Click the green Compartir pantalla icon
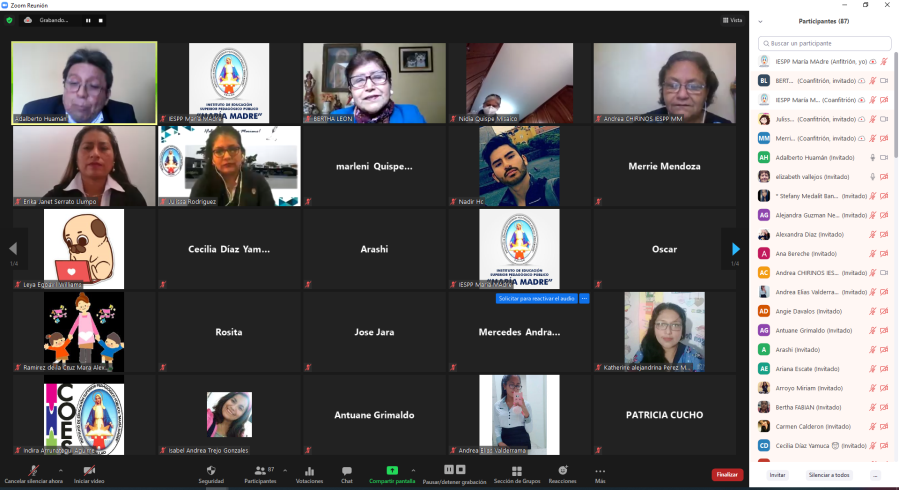The width and height of the screenshot is (899, 490). tap(392, 470)
